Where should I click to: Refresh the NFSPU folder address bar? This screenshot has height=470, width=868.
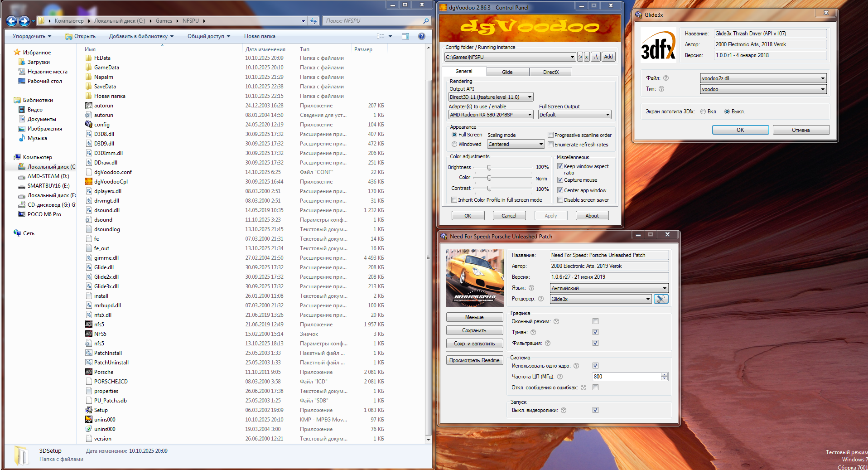[x=313, y=21]
